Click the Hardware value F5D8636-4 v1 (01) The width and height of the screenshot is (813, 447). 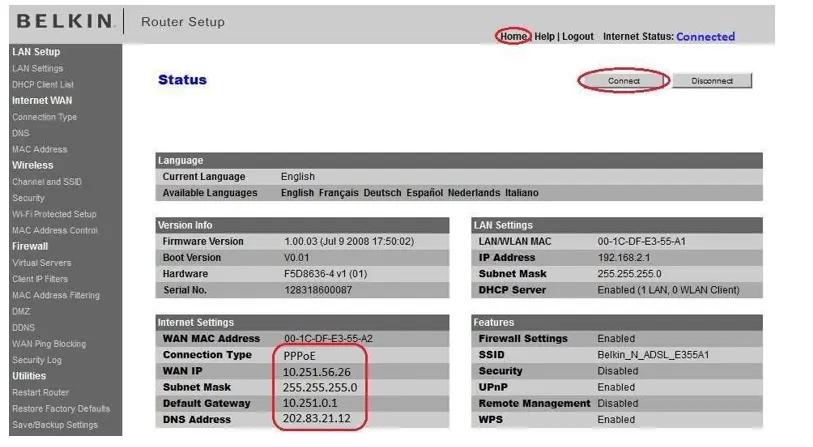[x=326, y=274]
